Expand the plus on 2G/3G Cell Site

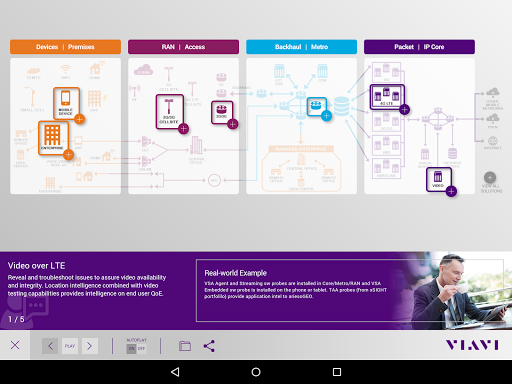183,129
